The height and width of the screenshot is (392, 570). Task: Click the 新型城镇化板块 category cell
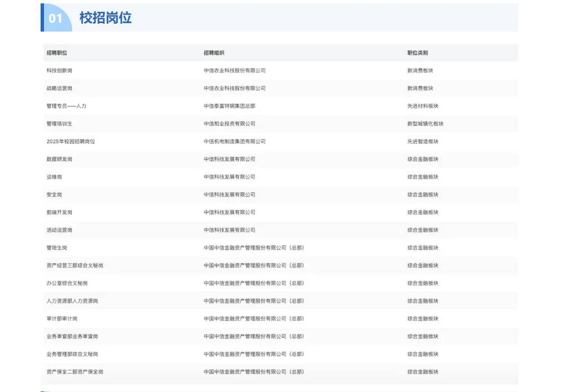(425, 124)
